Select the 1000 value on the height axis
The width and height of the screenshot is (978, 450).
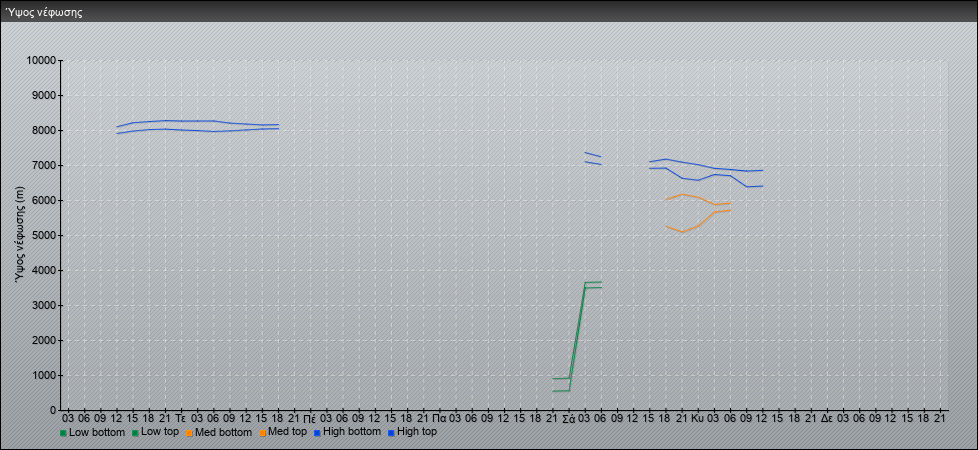click(44, 375)
